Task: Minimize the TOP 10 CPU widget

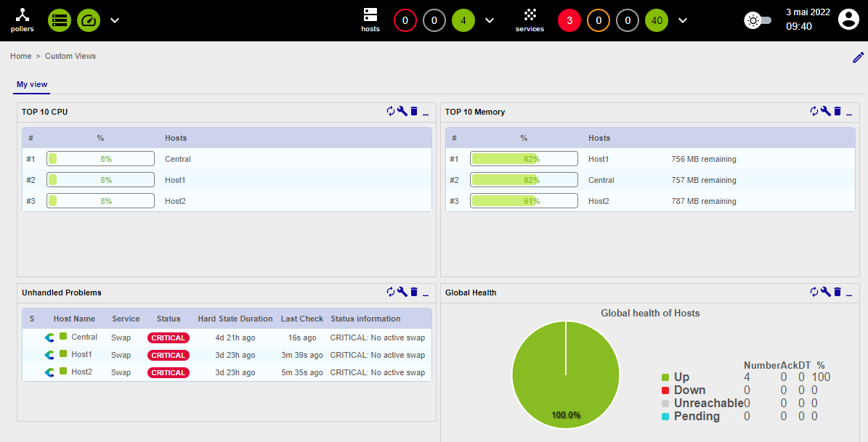Action: pos(426,112)
